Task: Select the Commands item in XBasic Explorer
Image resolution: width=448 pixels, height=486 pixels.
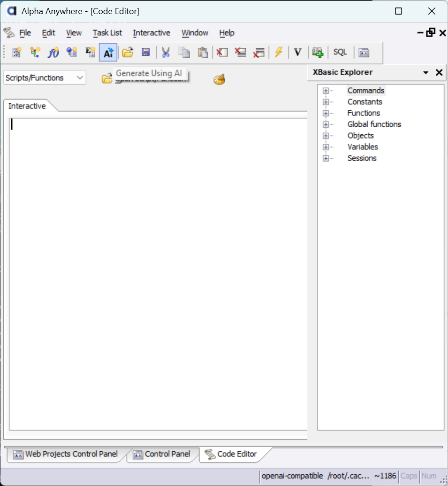Action: tap(365, 91)
